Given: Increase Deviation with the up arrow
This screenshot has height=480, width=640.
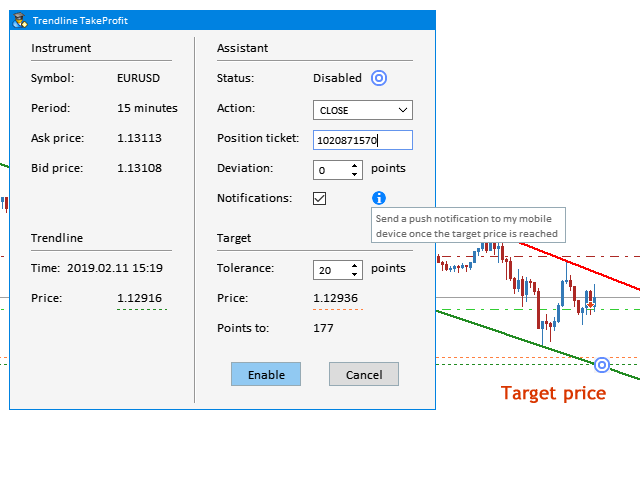Looking at the screenshot, I should (354, 166).
